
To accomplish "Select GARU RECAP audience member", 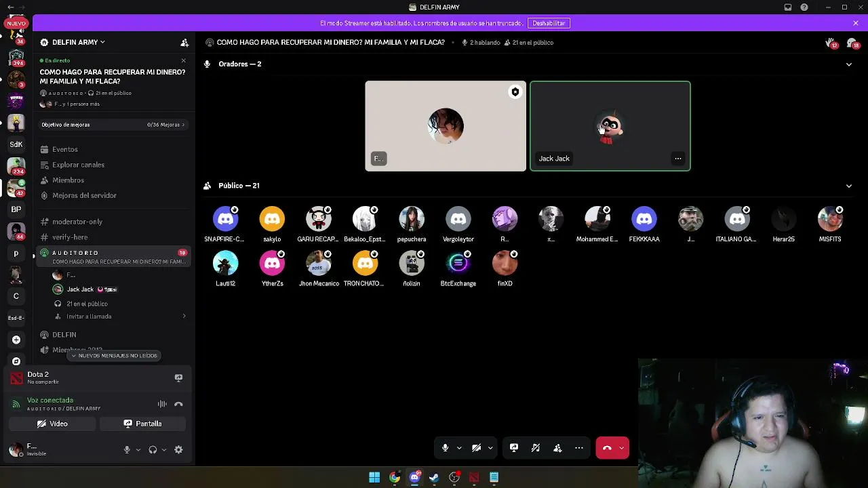I will coord(318,224).
